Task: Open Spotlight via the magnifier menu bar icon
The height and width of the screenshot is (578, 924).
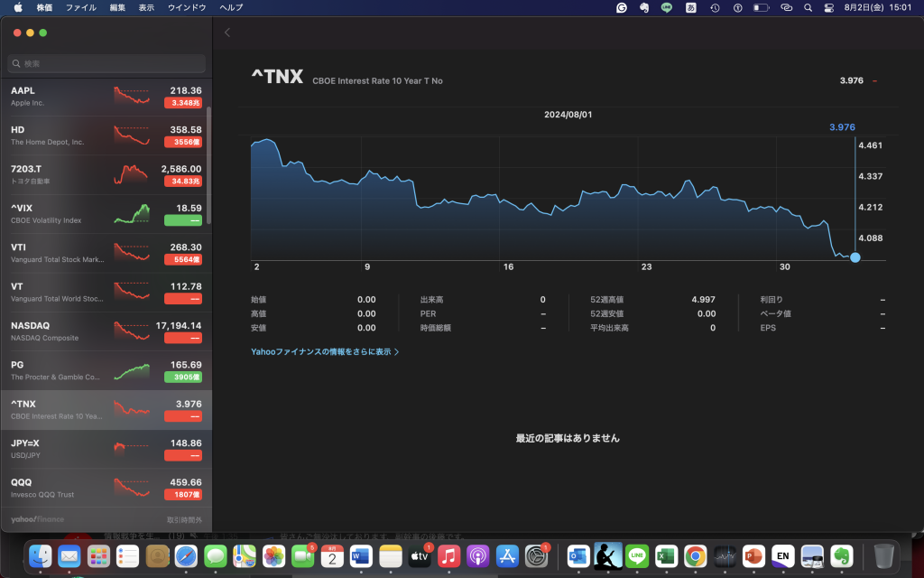Action: [x=808, y=7]
